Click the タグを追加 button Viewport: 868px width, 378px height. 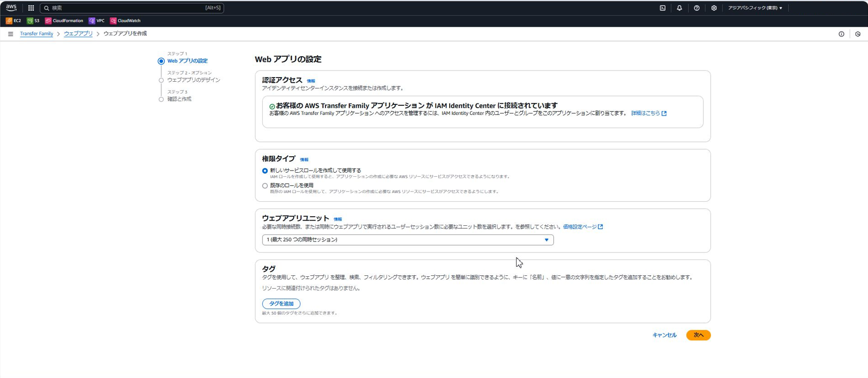point(281,304)
